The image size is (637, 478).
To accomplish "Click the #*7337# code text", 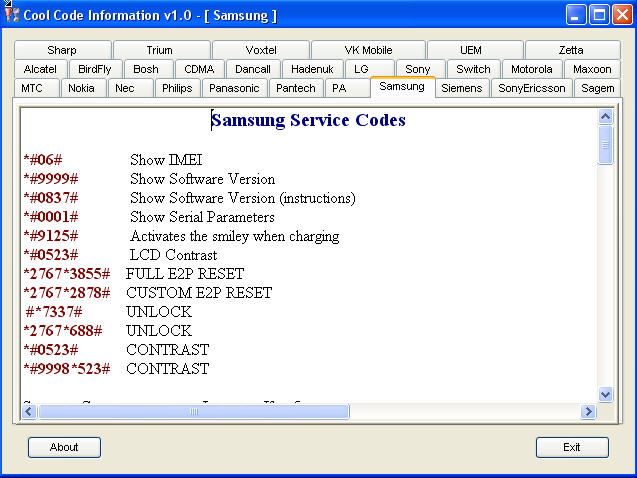I will point(54,312).
